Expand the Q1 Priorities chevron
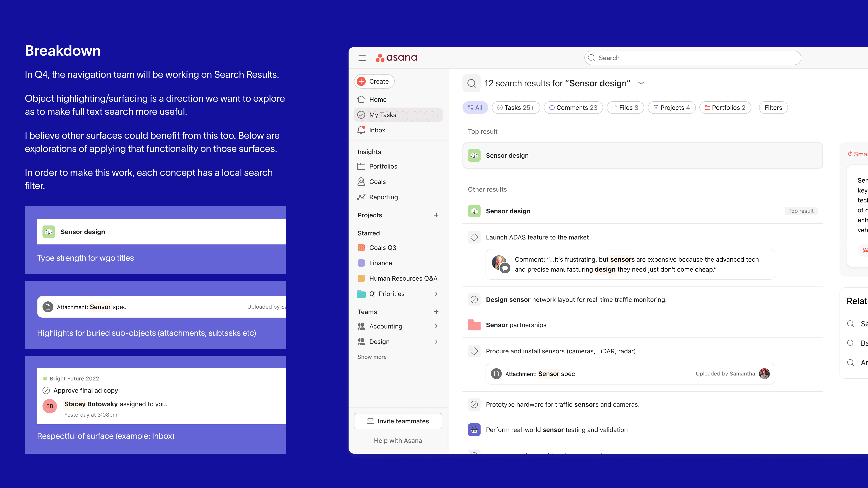 tap(436, 294)
